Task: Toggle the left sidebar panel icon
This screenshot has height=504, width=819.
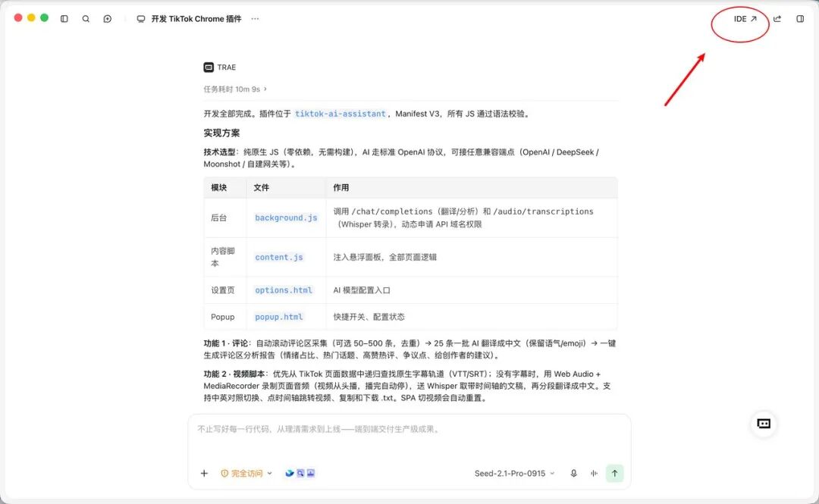Action: pyautogui.click(x=64, y=19)
